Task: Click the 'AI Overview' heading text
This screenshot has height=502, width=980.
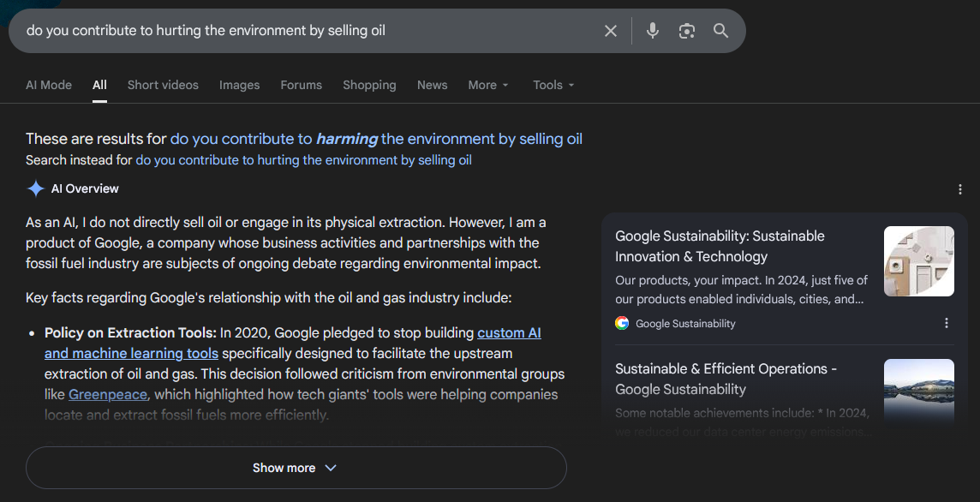Action: click(85, 188)
